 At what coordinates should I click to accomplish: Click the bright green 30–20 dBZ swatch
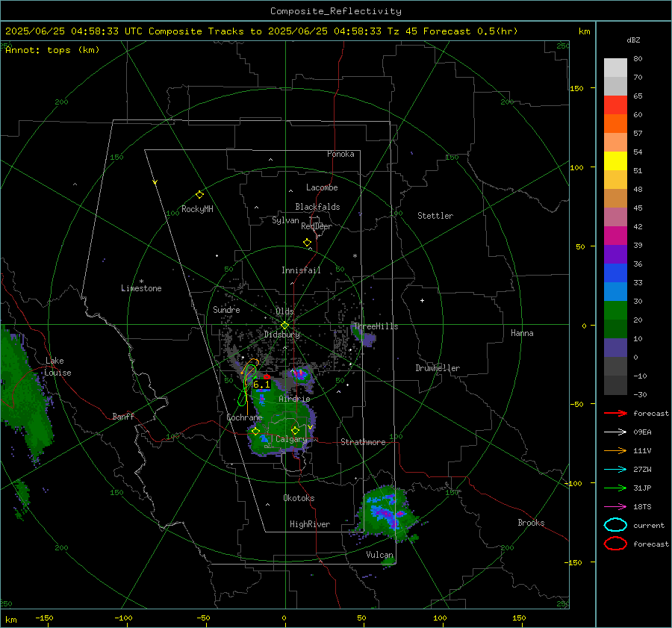[x=615, y=311]
